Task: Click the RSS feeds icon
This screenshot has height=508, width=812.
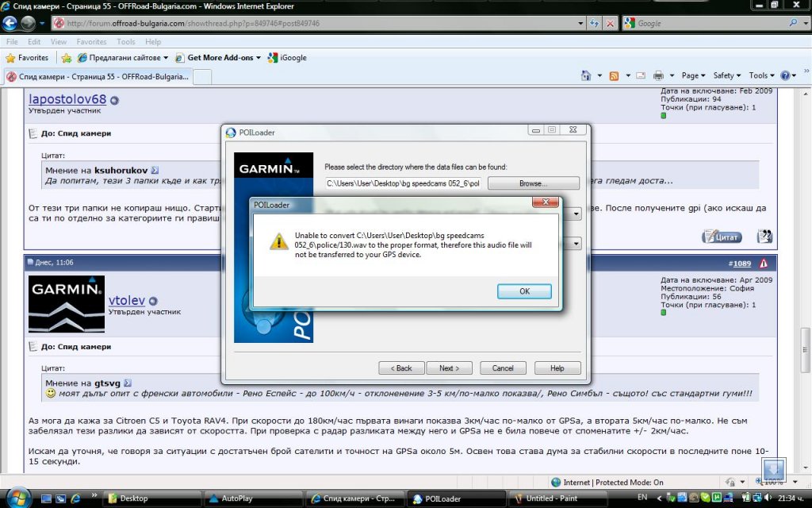Action: (x=615, y=75)
